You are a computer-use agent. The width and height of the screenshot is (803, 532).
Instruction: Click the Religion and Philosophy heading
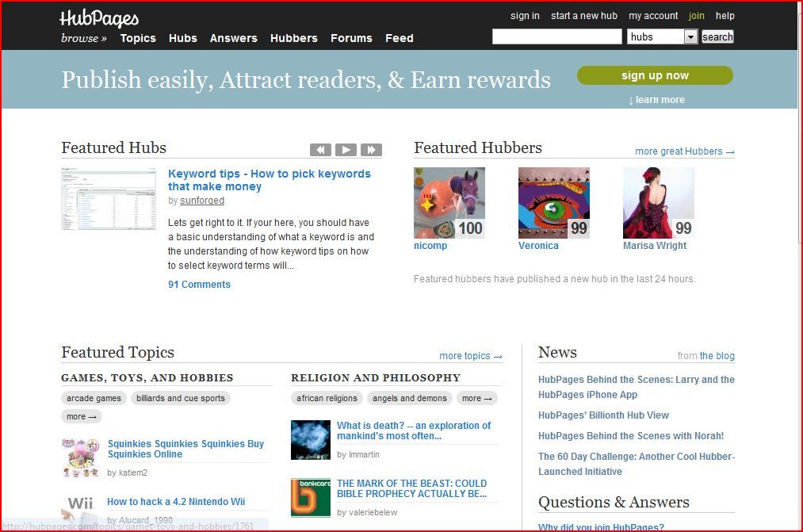click(x=376, y=378)
